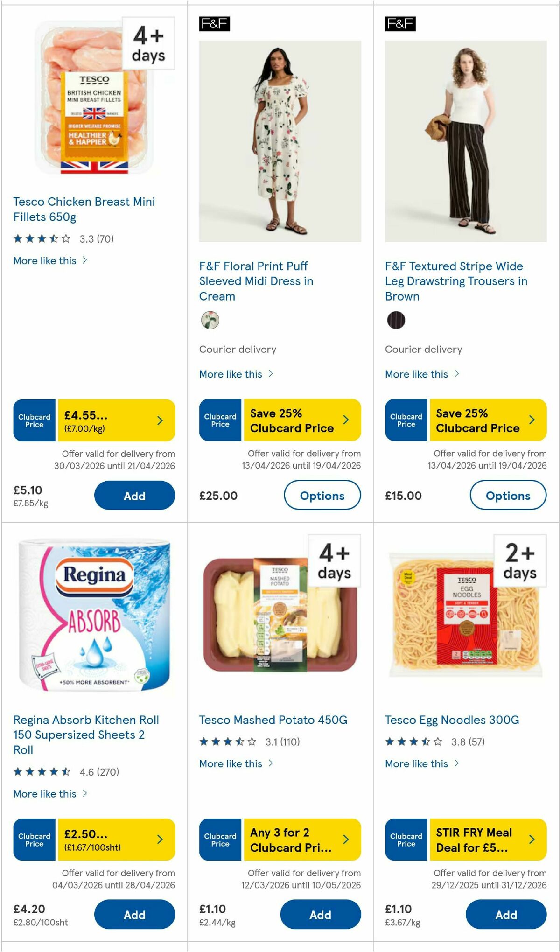Open Options for the Floral Print Puff Sleeved Dress
The width and height of the screenshot is (560, 952).
click(x=322, y=496)
